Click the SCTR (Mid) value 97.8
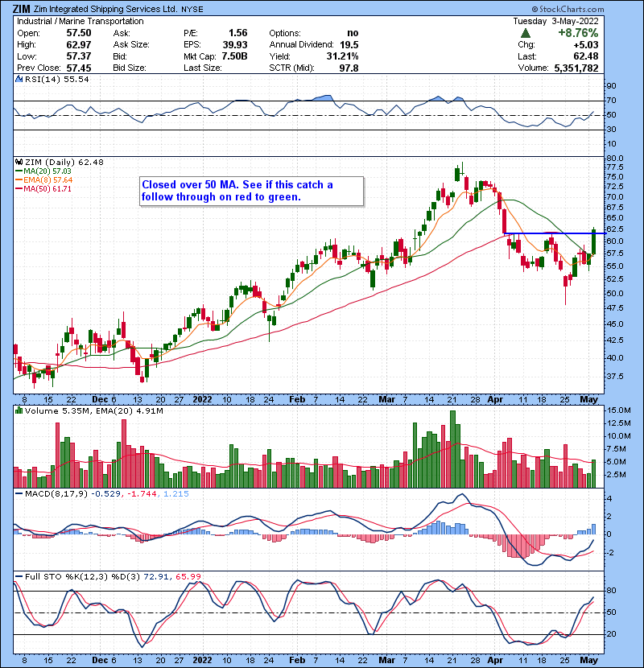 point(349,68)
